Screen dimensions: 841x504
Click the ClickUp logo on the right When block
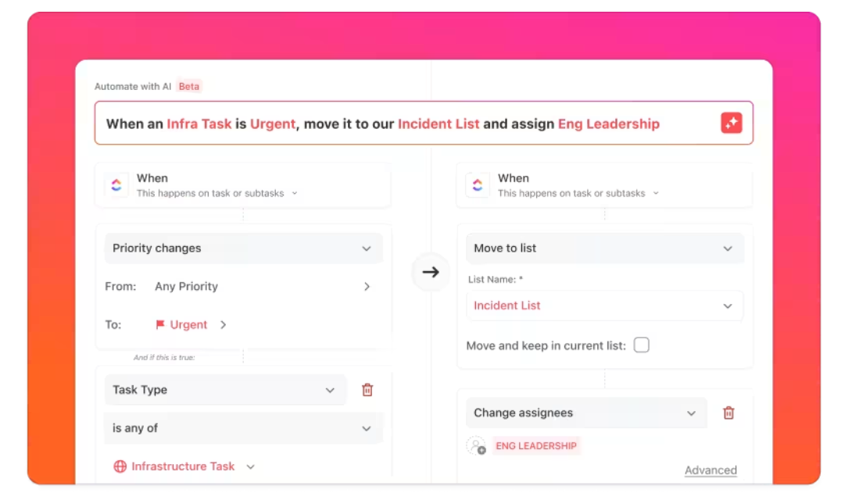[x=478, y=184]
